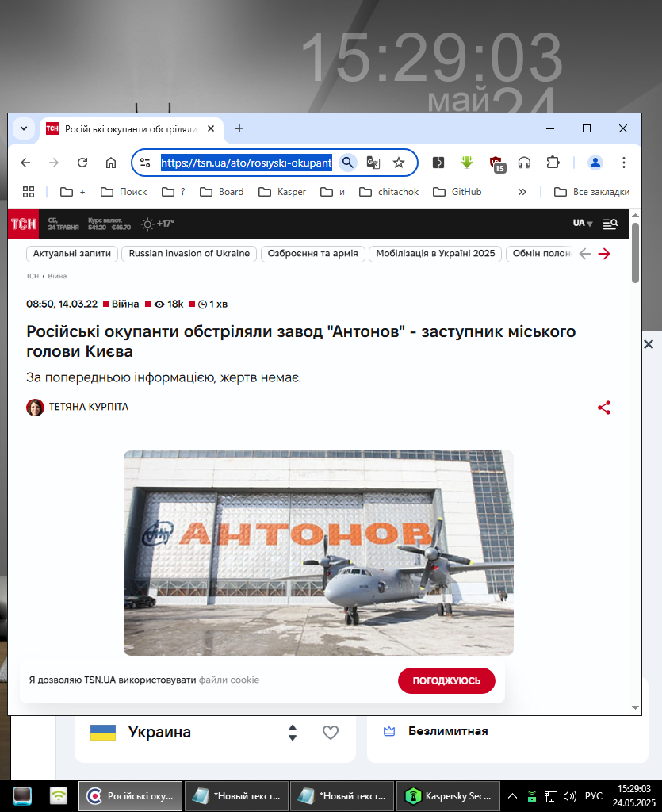Reload the TSN article page
Image resolution: width=662 pixels, height=812 pixels.
point(82,163)
